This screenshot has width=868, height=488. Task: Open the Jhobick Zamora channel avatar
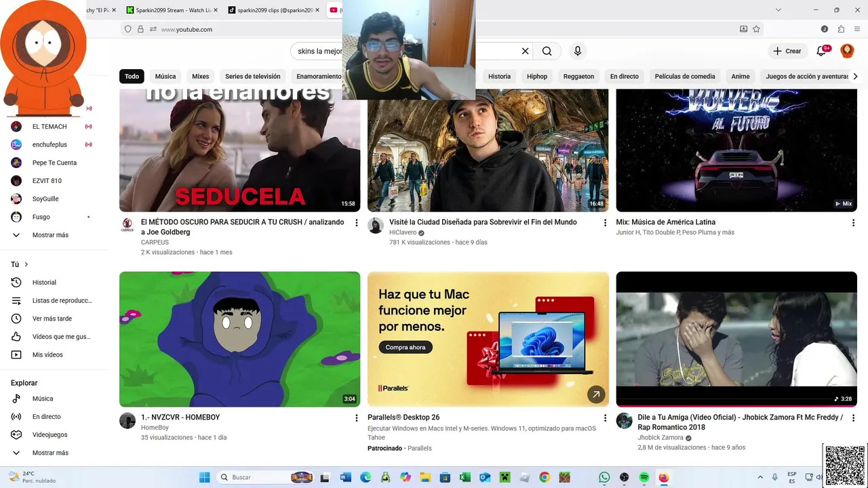pyautogui.click(x=624, y=421)
